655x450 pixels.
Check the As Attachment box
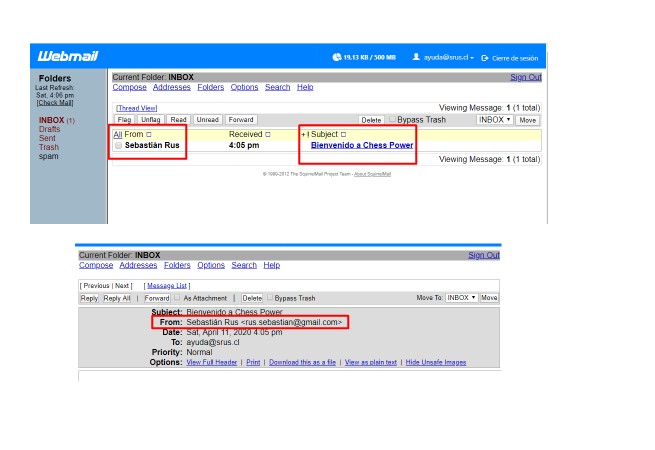tap(177, 298)
